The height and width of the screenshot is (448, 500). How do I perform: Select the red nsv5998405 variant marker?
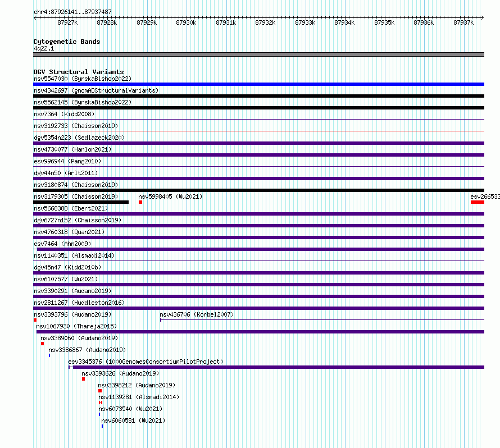click(140, 202)
